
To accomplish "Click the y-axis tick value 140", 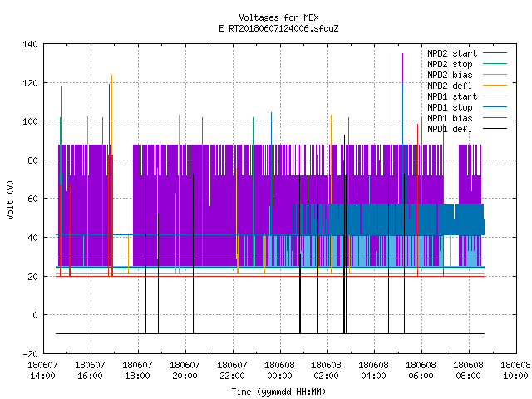I will click(30, 44).
